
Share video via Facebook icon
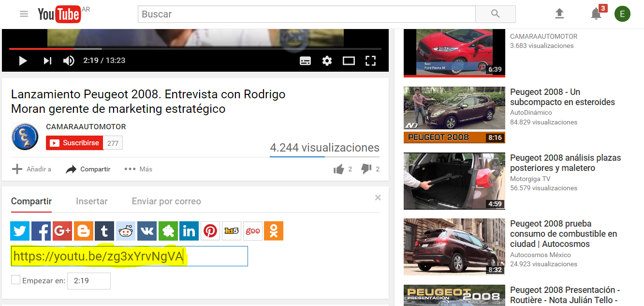point(41,231)
